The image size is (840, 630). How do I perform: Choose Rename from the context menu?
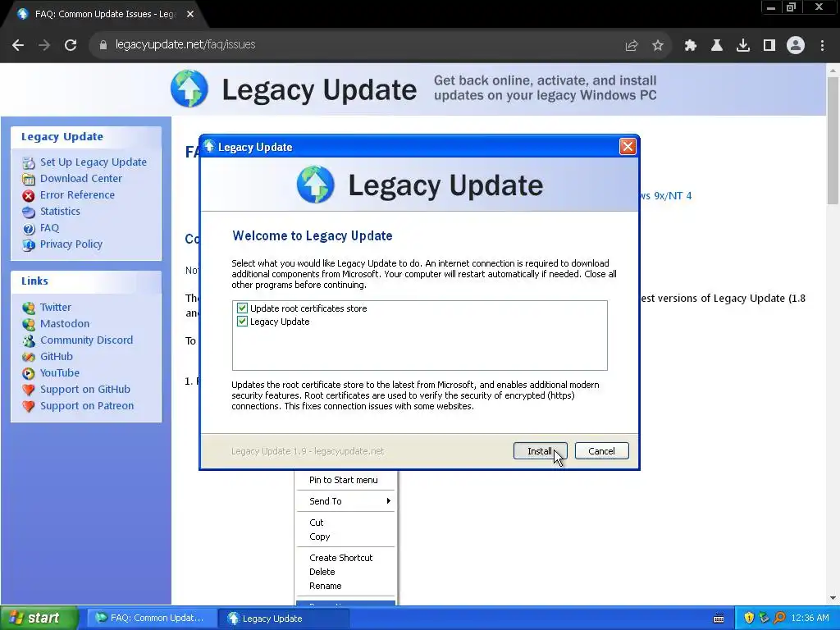(x=345, y=586)
